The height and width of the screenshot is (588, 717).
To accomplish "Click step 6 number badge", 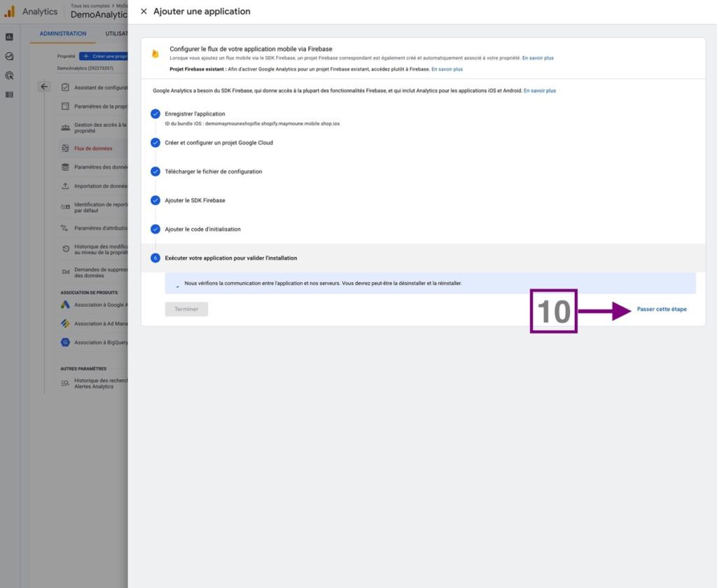I will click(x=155, y=258).
